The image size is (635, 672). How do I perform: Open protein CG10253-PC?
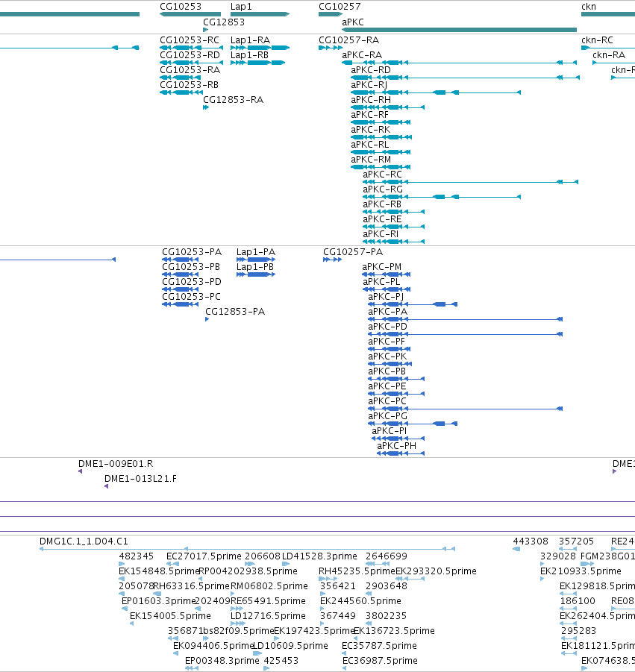191,297
